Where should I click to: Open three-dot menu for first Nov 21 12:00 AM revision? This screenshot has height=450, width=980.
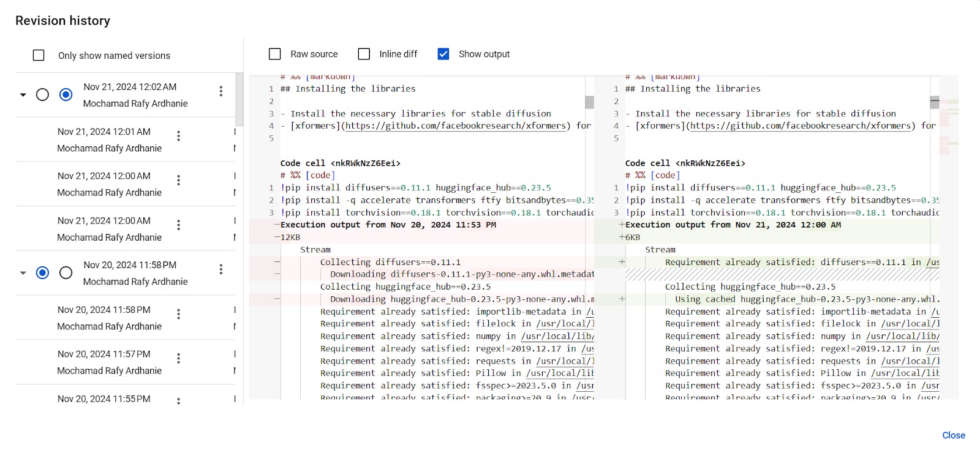(178, 180)
